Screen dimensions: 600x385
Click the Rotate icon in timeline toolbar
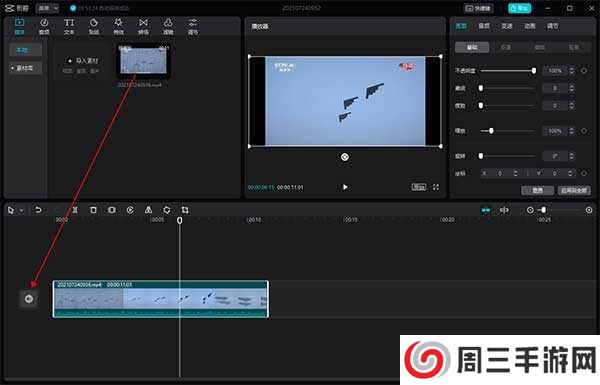[167, 210]
